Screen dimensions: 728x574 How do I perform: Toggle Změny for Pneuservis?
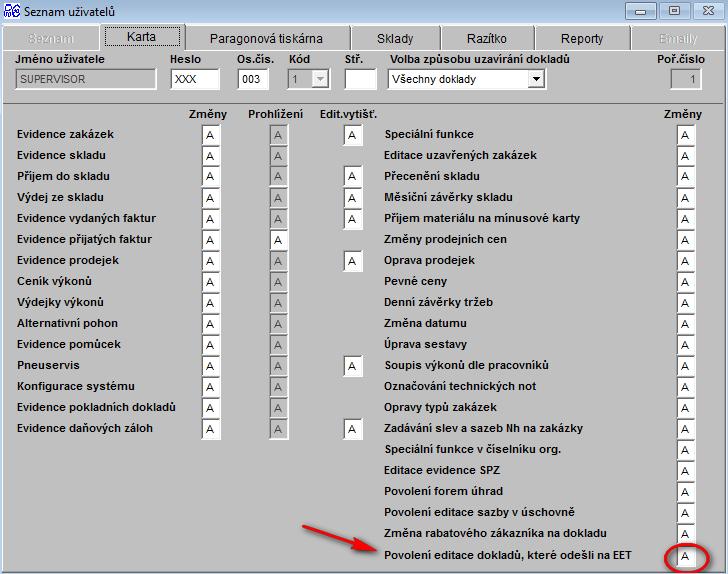(211, 366)
